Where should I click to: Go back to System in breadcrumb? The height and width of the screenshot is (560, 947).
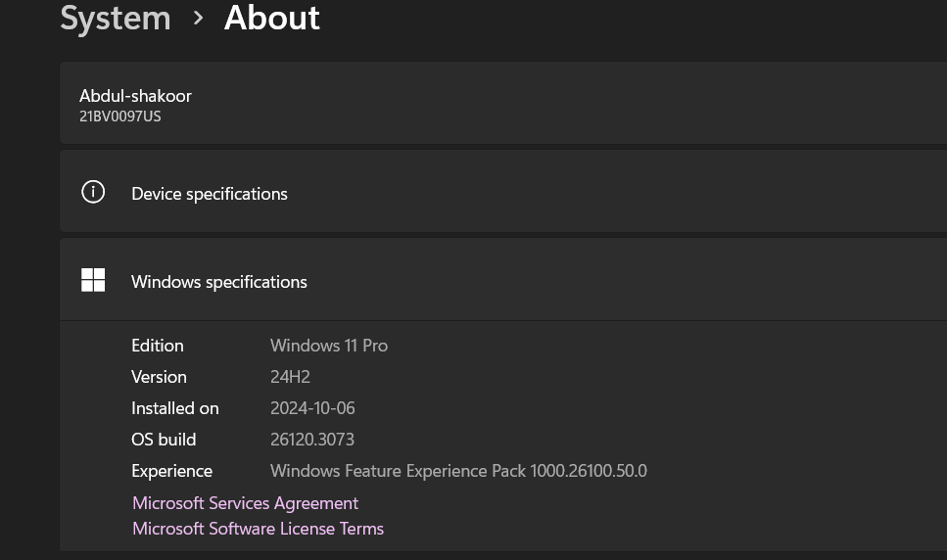tap(116, 18)
